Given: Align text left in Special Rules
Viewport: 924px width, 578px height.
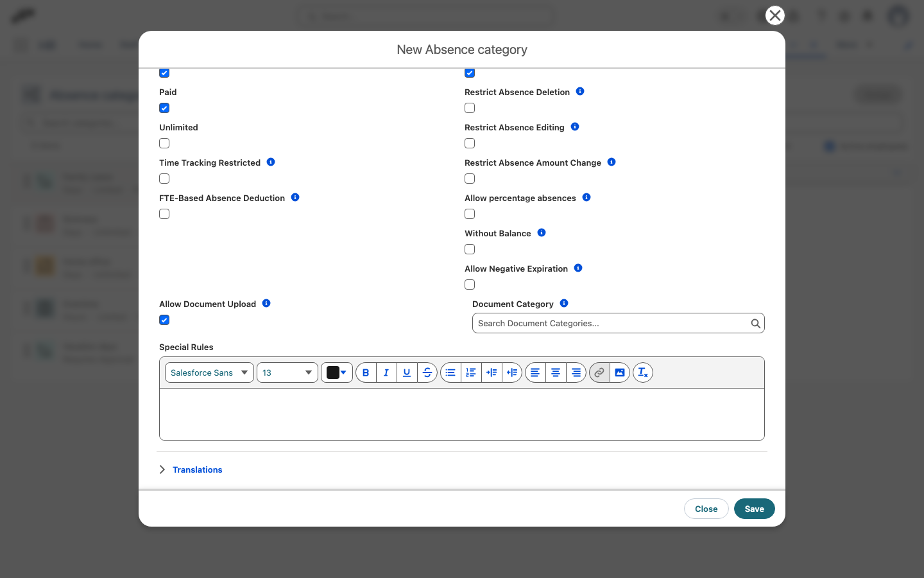Looking at the screenshot, I should [x=535, y=372].
